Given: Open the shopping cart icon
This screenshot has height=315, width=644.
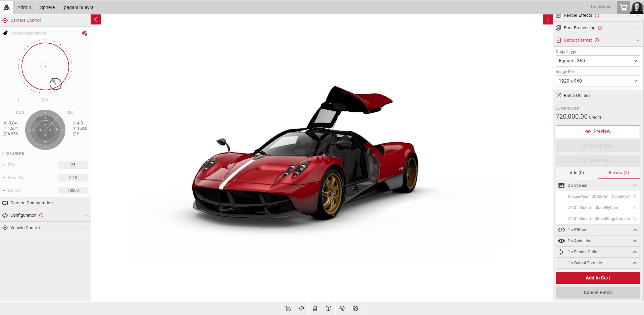Looking at the screenshot, I should click(623, 7).
